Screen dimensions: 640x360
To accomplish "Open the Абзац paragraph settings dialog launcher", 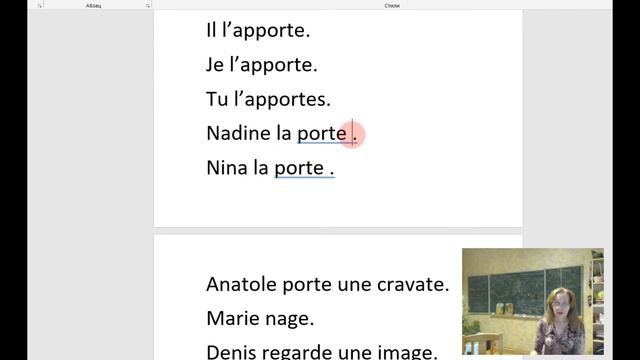I will pyautogui.click(x=148, y=6).
